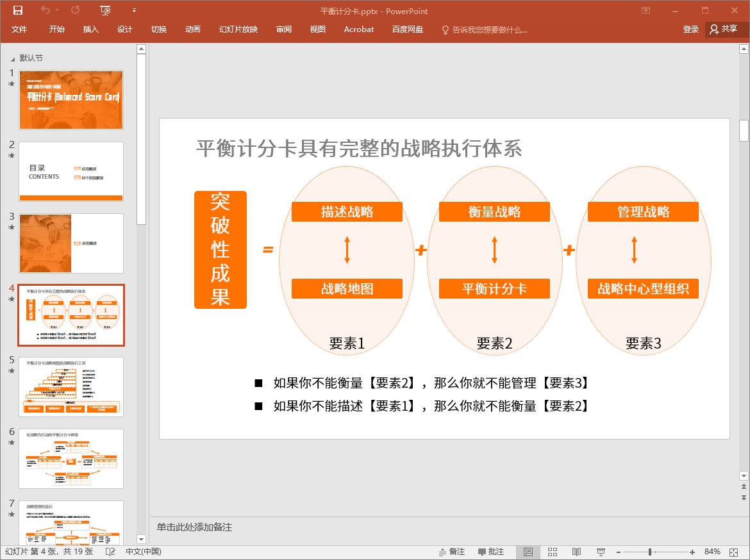Click the Save icon in quick access toolbar
Image resolution: width=750 pixels, height=560 pixels.
coord(17,10)
